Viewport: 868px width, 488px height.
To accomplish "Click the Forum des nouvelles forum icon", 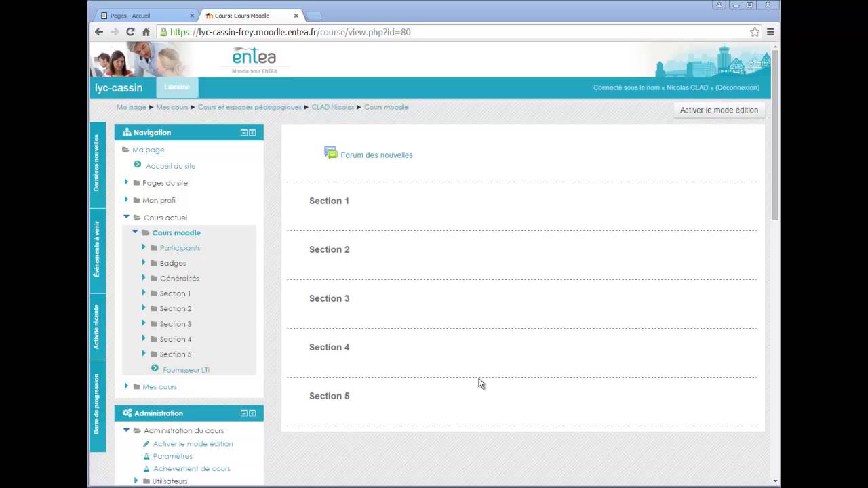I will [x=330, y=153].
